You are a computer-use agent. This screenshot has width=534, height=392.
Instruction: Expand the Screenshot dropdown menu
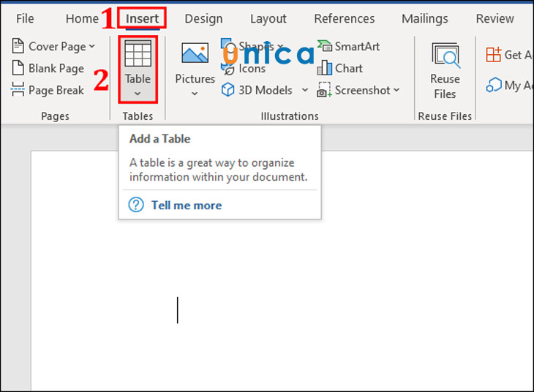396,90
